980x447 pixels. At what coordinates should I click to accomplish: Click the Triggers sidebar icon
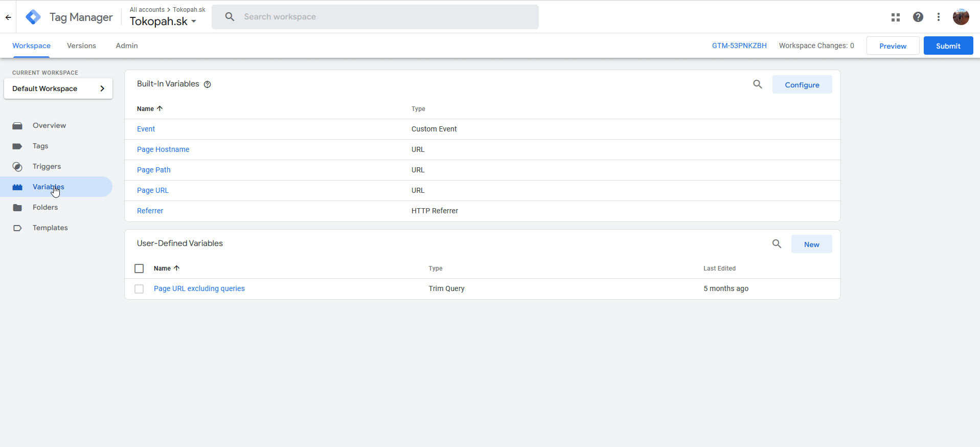click(17, 166)
